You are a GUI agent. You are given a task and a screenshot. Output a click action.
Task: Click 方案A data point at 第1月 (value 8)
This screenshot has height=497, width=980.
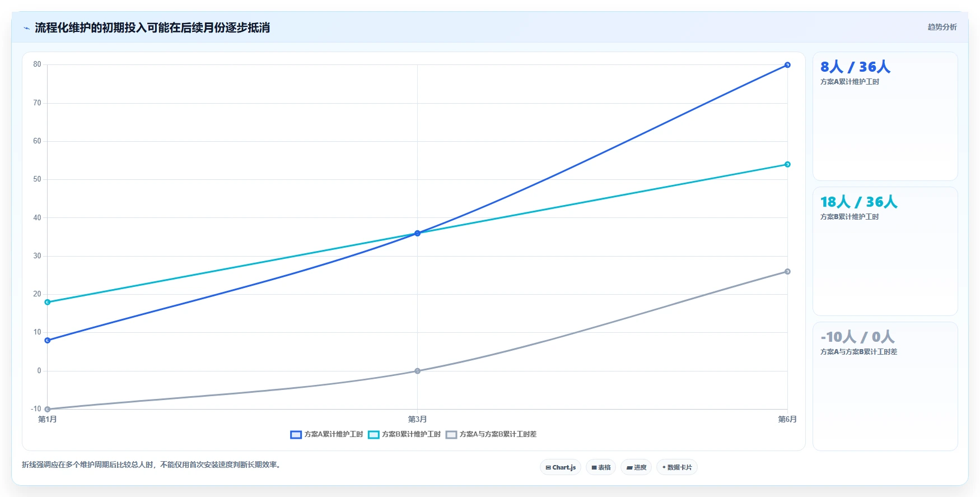tap(48, 340)
